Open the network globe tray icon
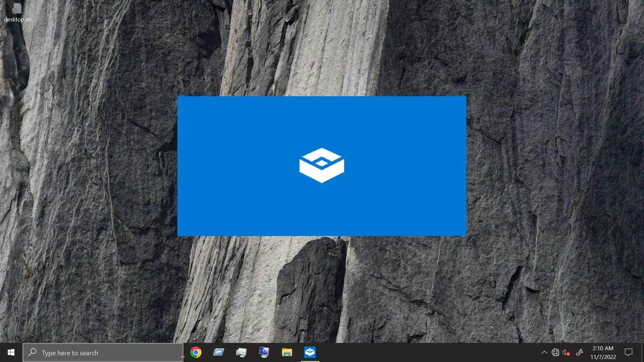 (x=555, y=353)
